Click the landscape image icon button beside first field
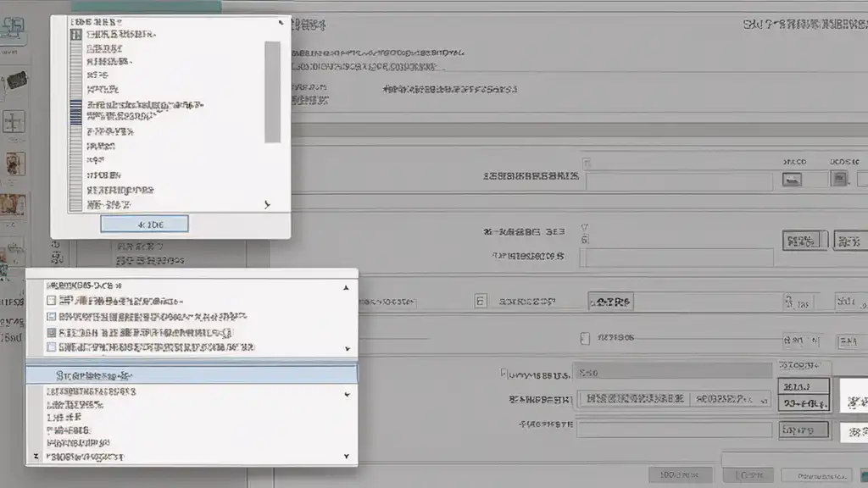This screenshot has height=488, width=868. (x=793, y=180)
